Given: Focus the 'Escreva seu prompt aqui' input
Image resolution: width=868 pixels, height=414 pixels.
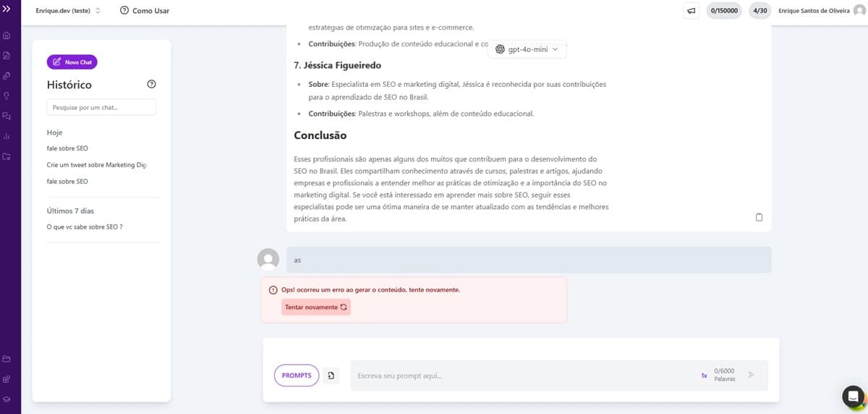Looking at the screenshot, I should point(521,376).
